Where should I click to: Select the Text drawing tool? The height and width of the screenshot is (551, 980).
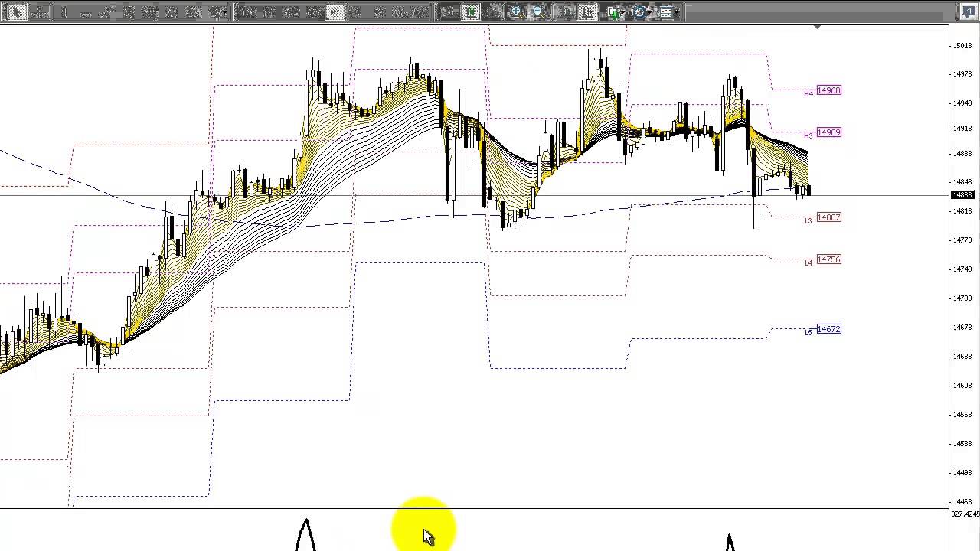click(x=171, y=12)
